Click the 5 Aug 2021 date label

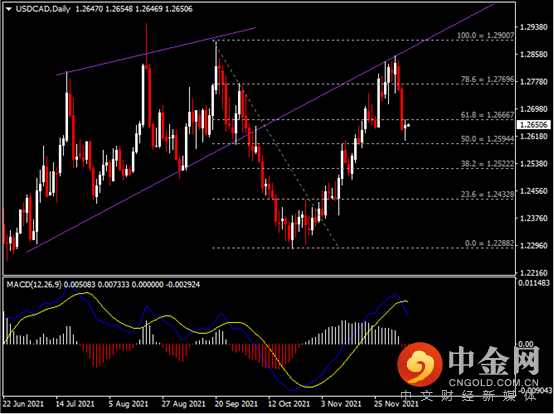point(129,403)
